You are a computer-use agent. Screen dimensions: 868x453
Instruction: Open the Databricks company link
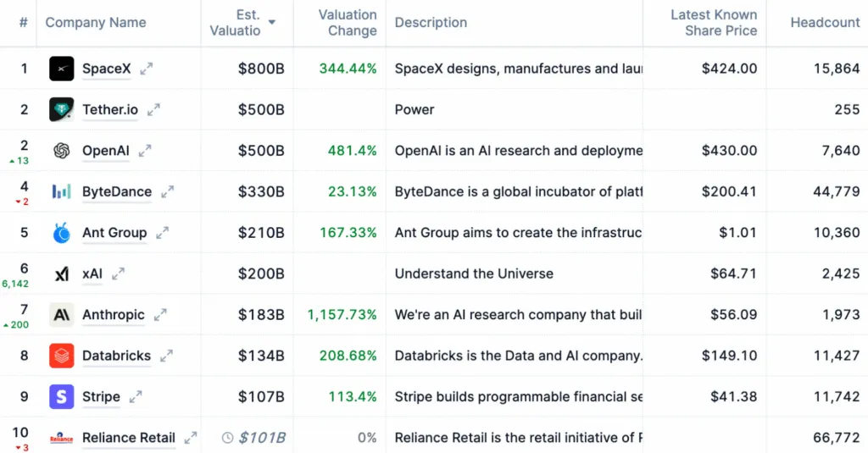[116, 356]
